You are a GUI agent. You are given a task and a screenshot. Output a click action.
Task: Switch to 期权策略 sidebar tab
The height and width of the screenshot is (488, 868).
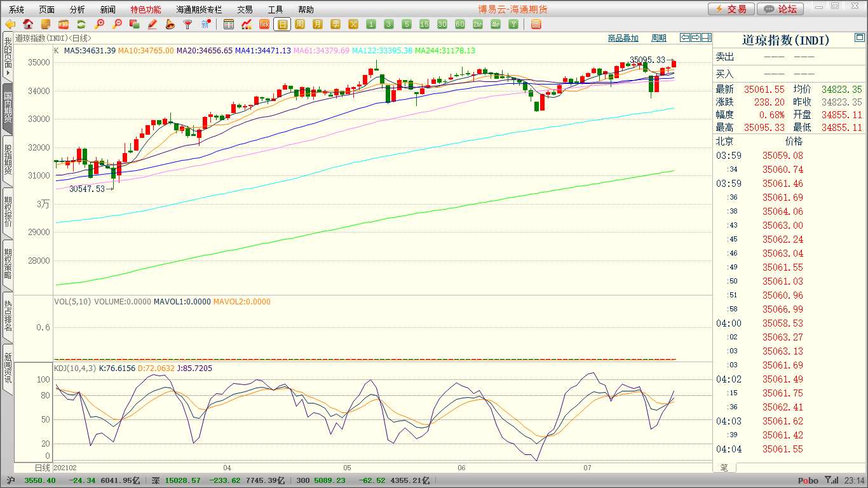point(8,264)
